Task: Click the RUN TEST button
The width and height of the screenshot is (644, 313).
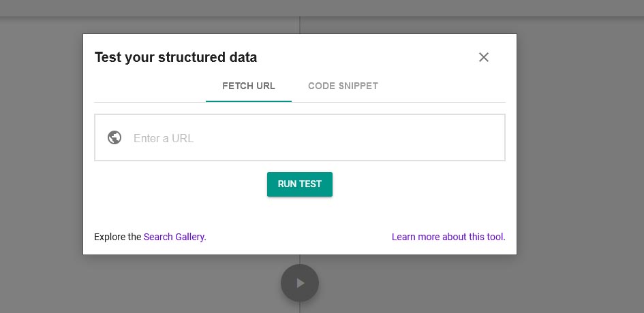Action: (x=300, y=184)
